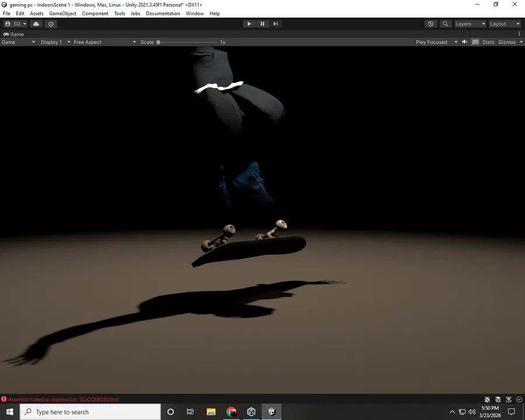Toggle the Shortcuts keyboard icon in Game view
525x420 pixels.
click(x=475, y=42)
